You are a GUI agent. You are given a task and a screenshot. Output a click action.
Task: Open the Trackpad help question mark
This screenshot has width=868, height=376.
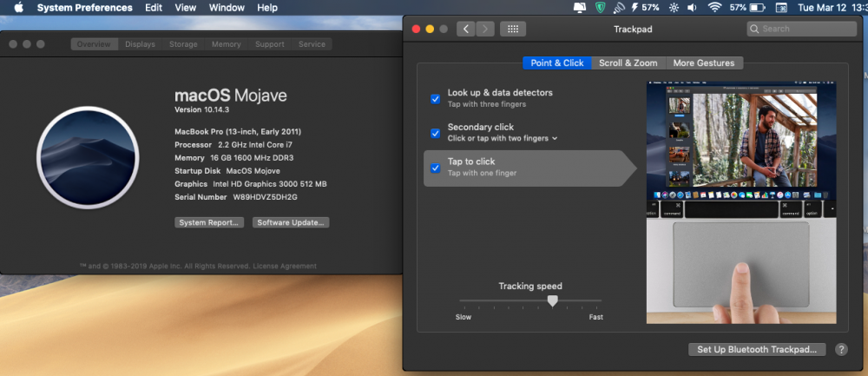[x=841, y=349]
